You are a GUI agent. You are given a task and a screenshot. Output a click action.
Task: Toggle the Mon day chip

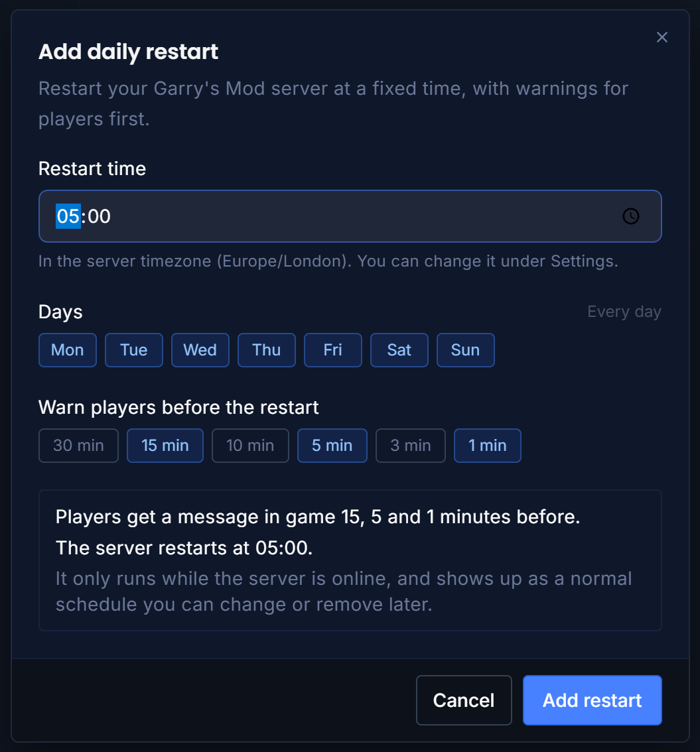click(x=68, y=350)
